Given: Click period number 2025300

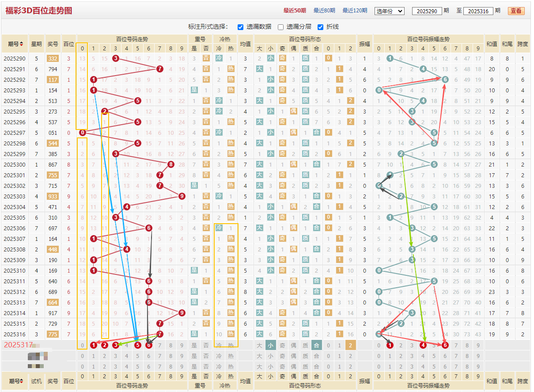Looking at the screenshot, I should click(15, 164).
